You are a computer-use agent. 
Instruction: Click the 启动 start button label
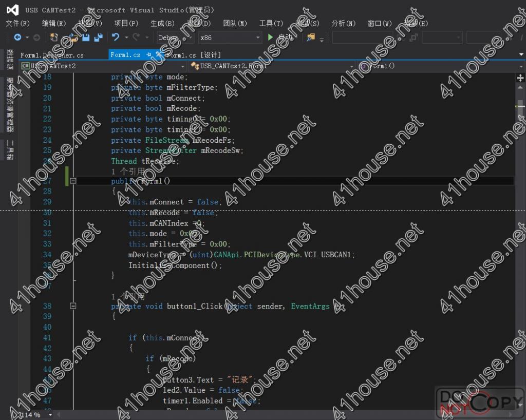click(286, 37)
